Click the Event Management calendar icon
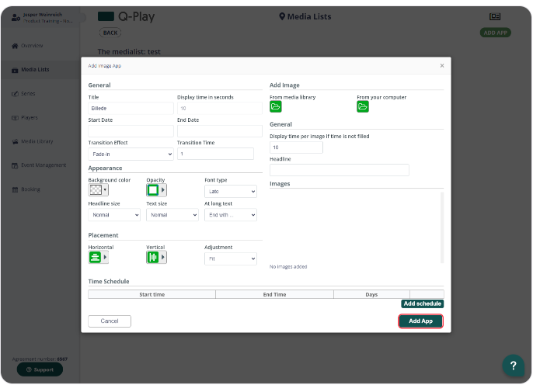Screen dimensions: 533x392 click(x=15, y=166)
